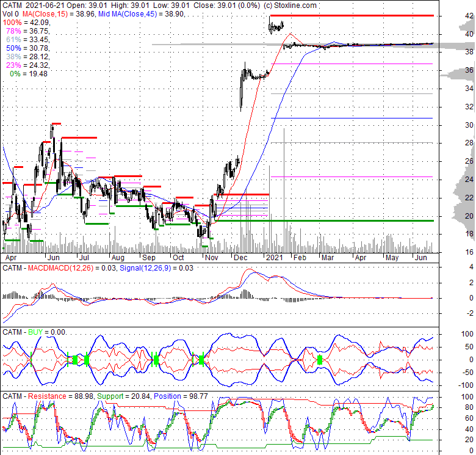Click the blue 50% retracement line
The height and width of the screenshot is (455, 476).
pyautogui.click(x=352, y=118)
